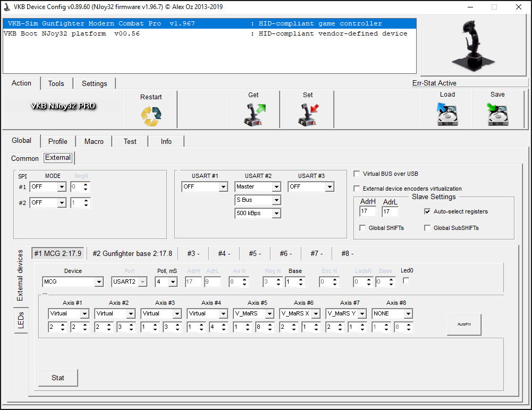Image resolution: width=532 pixels, height=410 pixels.
Task: Enable Virtual BUS over USB checkbox
Action: [357, 174]
